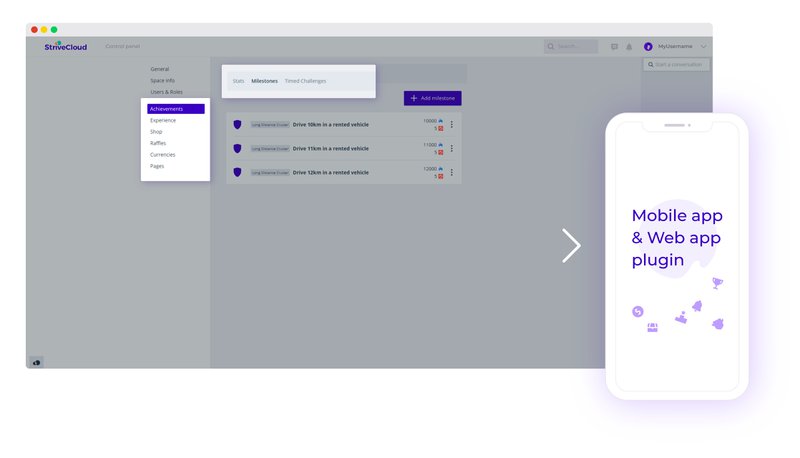This screenshot has height=458, width=800.
Task: Click the Add milestone button
Action: click(433, 98)
